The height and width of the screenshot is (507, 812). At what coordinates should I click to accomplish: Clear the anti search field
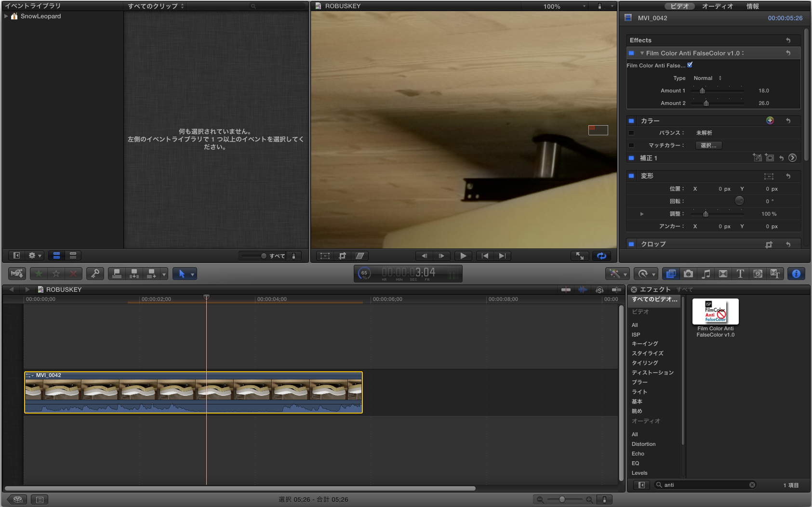click(752, 485)
